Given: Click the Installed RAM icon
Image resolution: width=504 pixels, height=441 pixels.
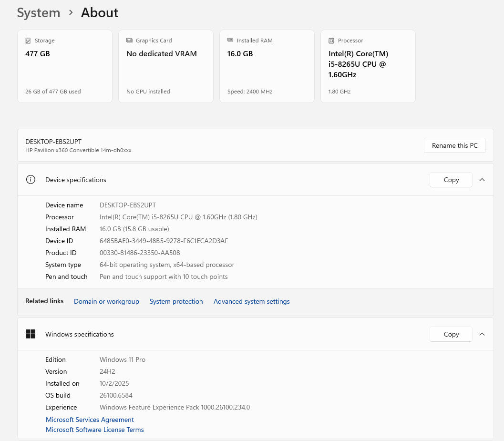Looking at the screenshot, I should tap(230, 41).
